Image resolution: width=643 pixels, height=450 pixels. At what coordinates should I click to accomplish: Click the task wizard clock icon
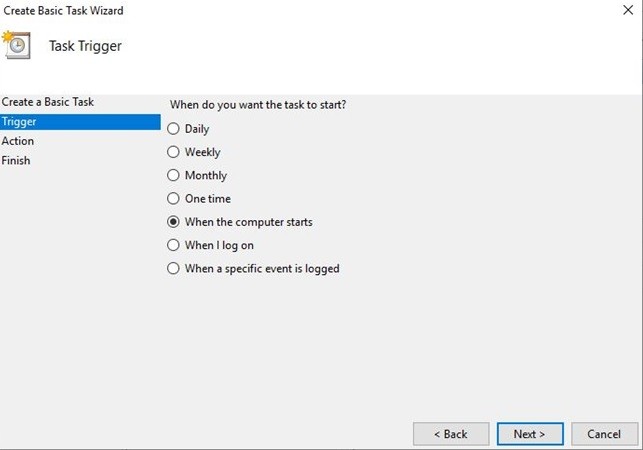(x=16, y=45)
